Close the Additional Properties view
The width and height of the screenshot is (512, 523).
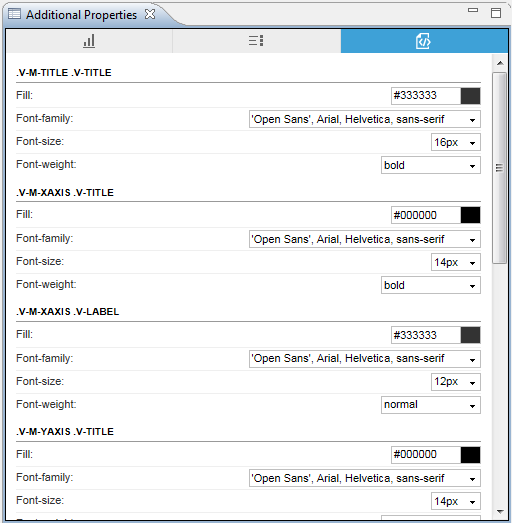pos(150,14)
